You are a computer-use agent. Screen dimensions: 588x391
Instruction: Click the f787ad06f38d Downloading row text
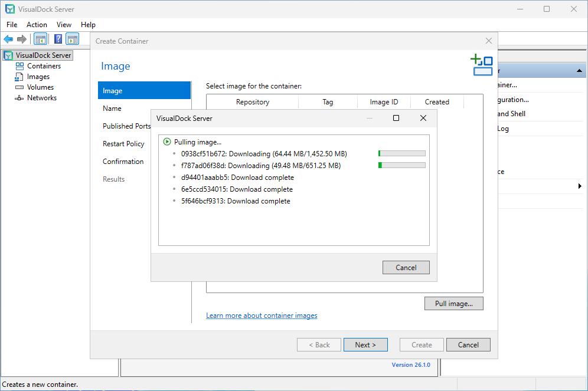click(x=261, y=166)
